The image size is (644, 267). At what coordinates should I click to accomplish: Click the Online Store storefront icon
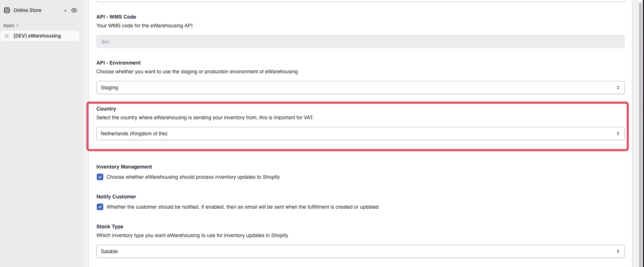(7, 10)
